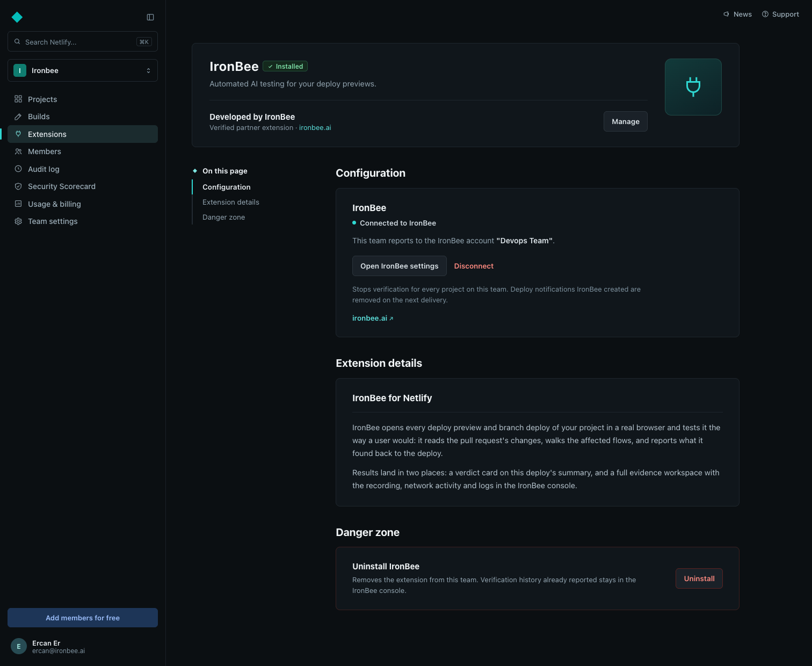Click the Projects grid icon
Image resolution: width=812 pixels, height=666 pixels.
click(x=18, y=99)
